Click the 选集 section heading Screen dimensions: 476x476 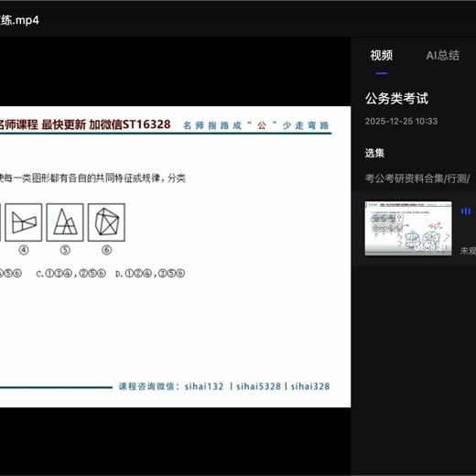374,153
